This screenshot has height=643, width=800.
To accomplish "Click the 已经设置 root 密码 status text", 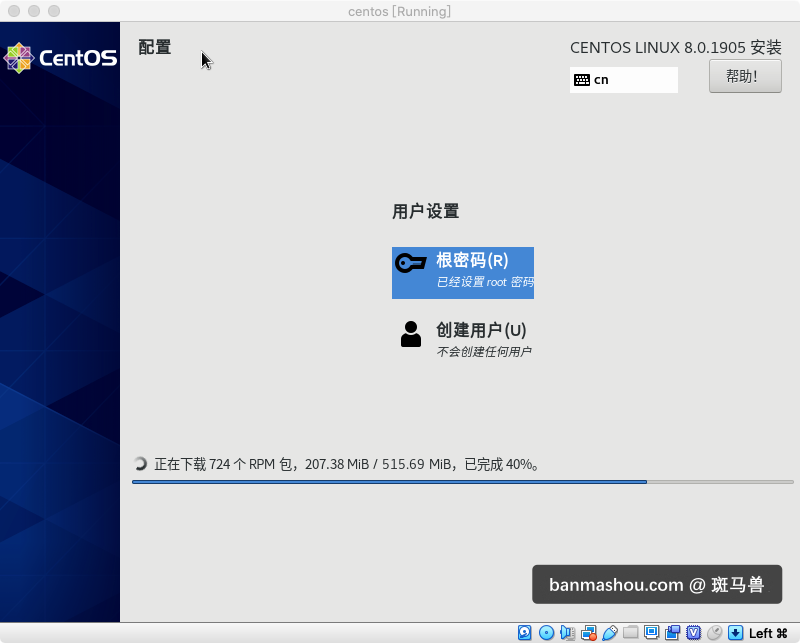I will [485, 282].
